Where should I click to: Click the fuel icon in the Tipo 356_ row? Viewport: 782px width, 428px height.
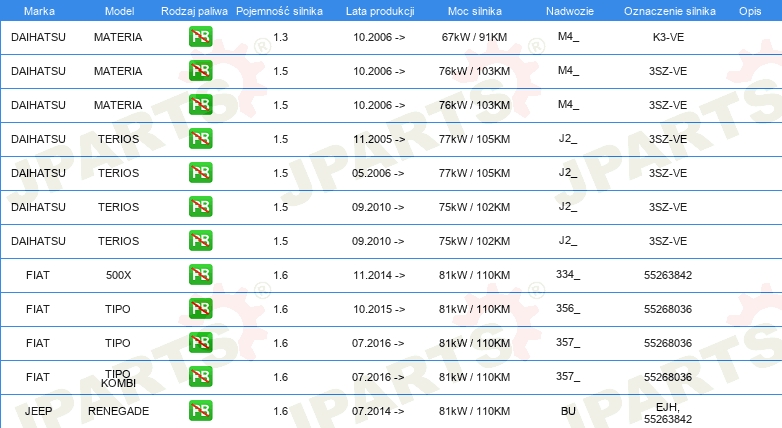click(x=200, y=309)
